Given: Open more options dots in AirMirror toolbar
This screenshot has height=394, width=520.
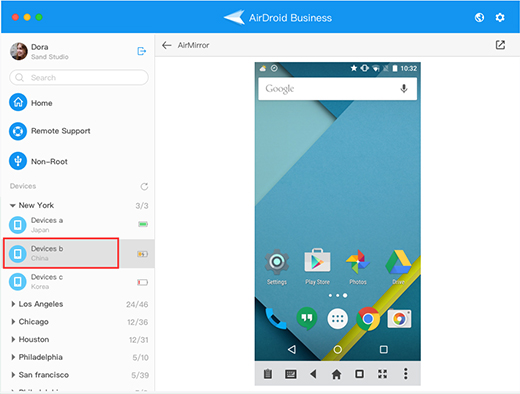Looking at the screenshot, I should coord(406,374).
